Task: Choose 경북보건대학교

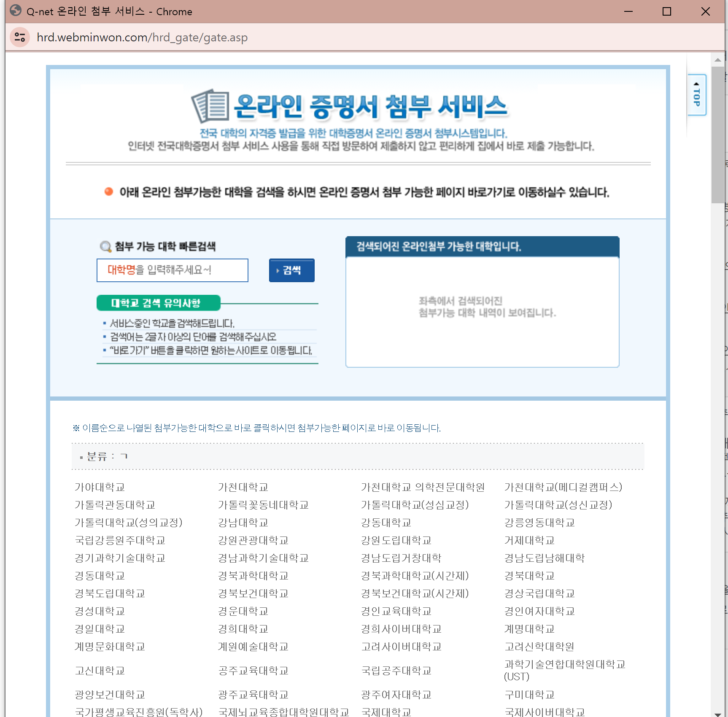Action: tap(253, 593)
